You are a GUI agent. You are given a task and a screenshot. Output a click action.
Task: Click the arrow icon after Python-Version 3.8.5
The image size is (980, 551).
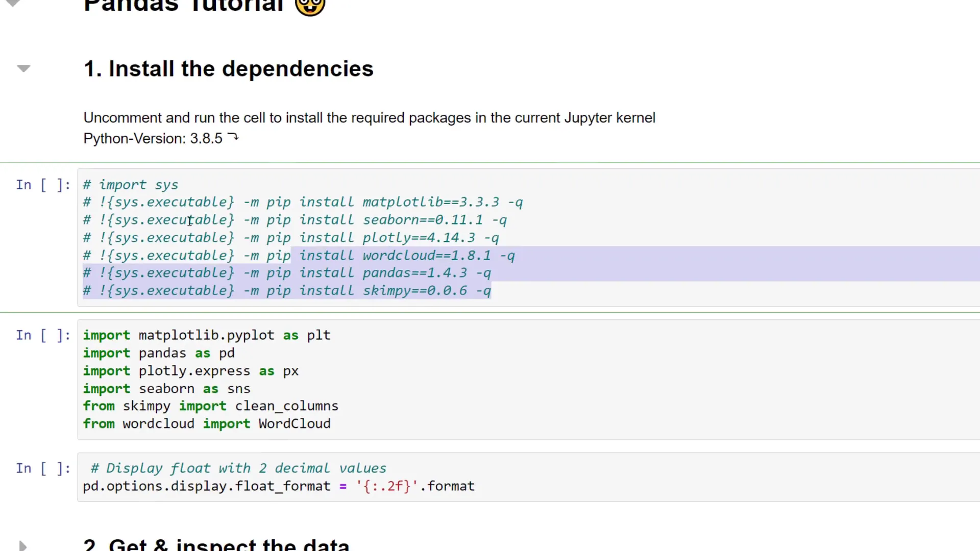pyautogui.click(x=233, y=136)
